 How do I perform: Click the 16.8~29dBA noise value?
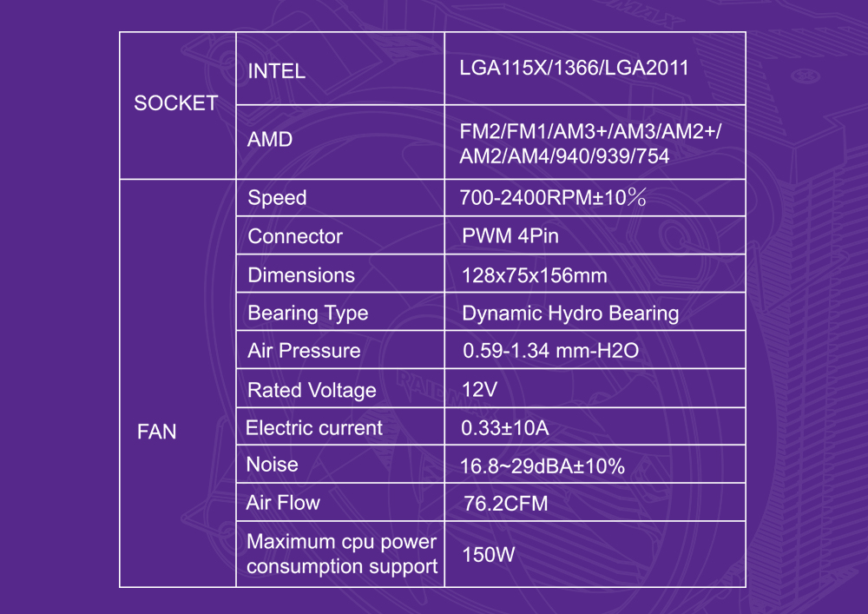point(542,466)
